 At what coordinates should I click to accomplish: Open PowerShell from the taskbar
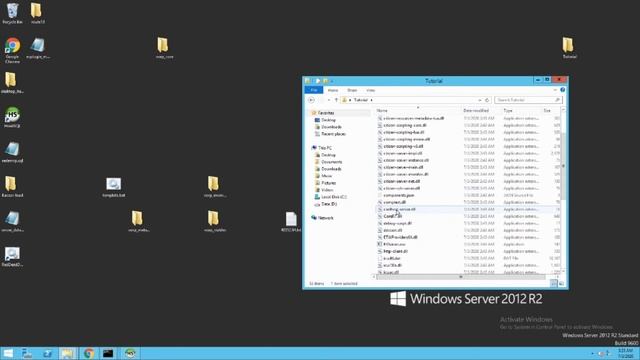pos(47,353)
